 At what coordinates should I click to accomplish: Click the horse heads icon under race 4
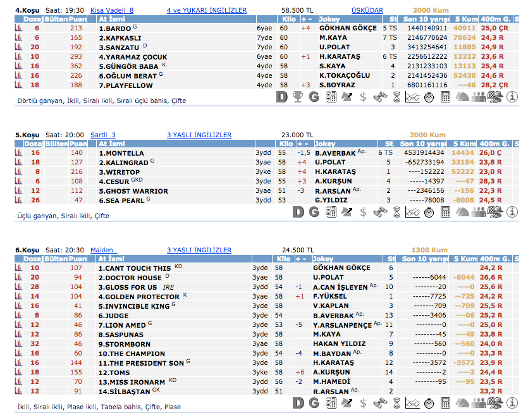pyautogui.click(x=462, y=97)
